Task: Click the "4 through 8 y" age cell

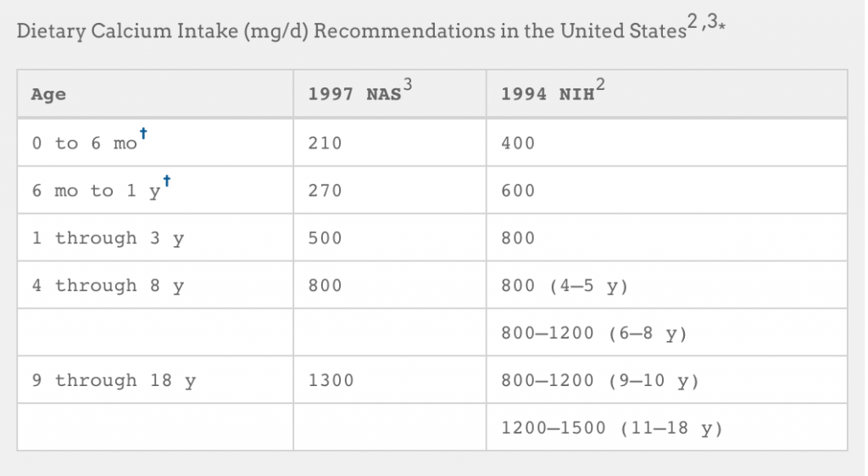Action: click(x=155, y=285)
